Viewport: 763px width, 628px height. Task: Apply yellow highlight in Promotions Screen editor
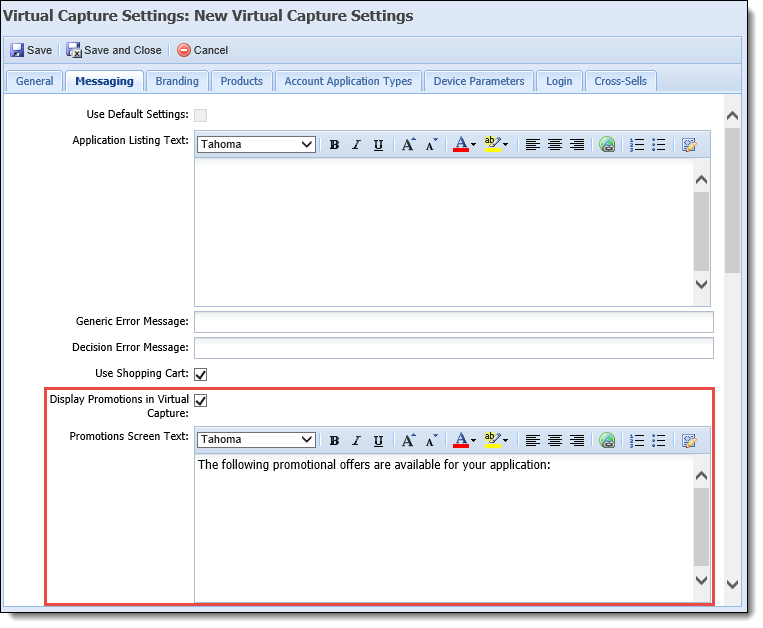492,440
